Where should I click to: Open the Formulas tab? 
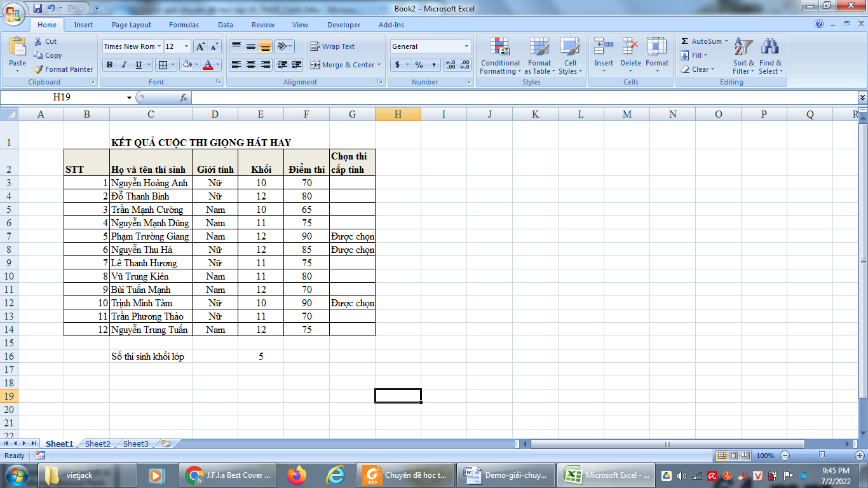[184, 25]
